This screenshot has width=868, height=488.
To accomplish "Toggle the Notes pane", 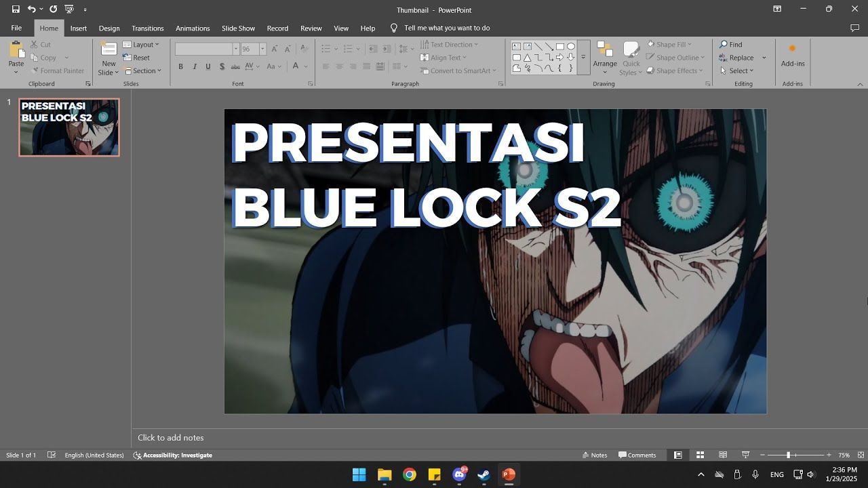I will pyautogui.click(x=594, y=455).
